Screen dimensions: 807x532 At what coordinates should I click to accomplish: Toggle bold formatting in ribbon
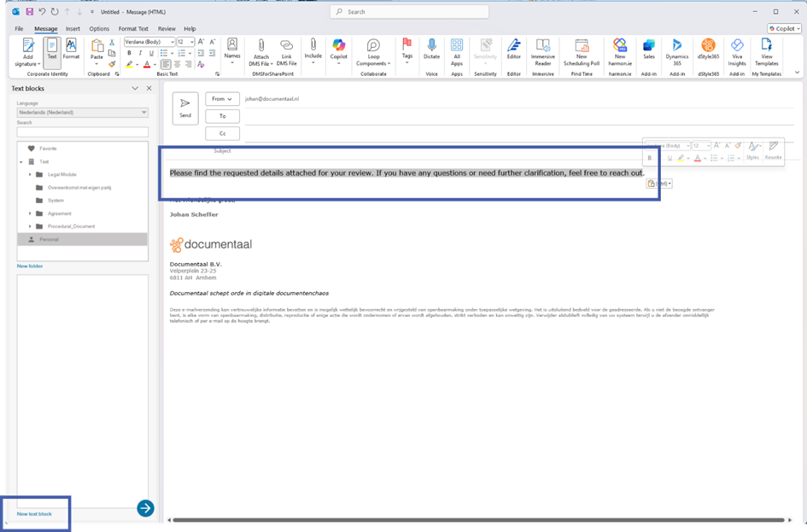pyautogui.click(x=129, y=53)
